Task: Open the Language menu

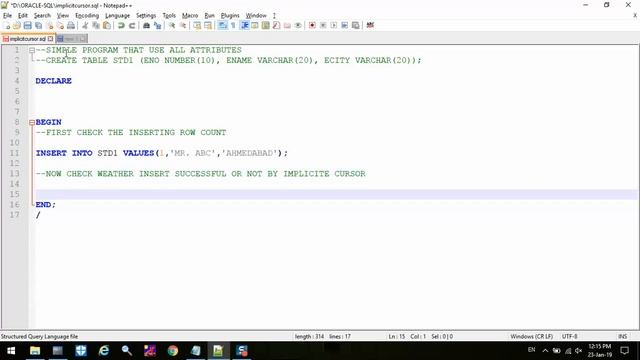Action: [x=118, y=16]
